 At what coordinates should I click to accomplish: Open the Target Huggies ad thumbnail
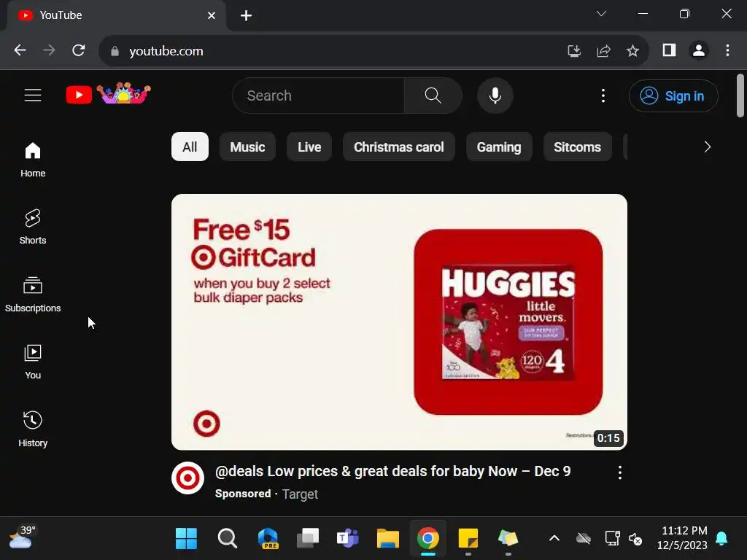point(399,322)
